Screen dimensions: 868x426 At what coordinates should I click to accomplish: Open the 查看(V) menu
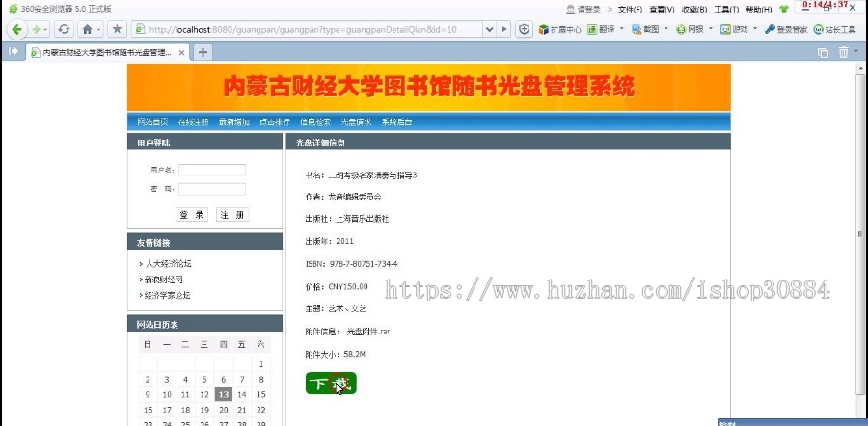662,10
